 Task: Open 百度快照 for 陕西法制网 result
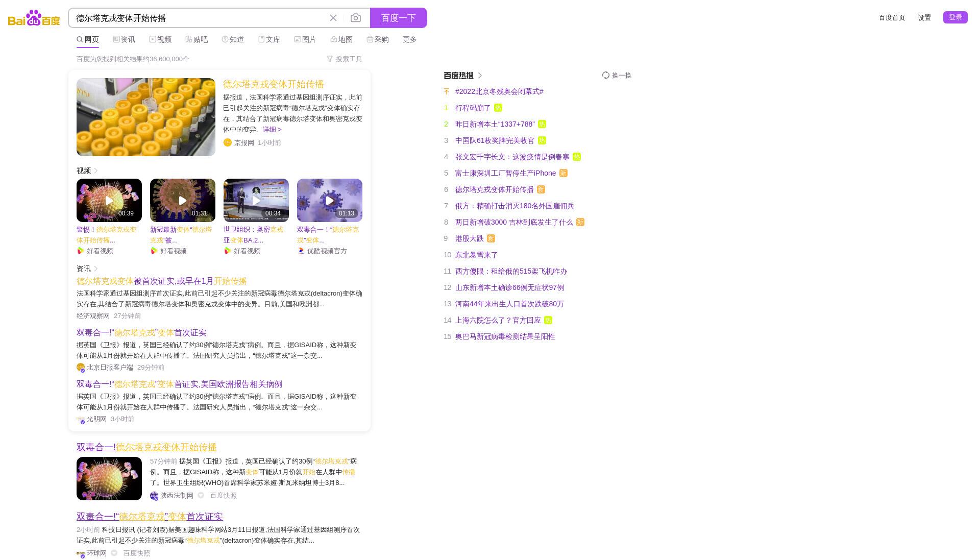[224, 496]
